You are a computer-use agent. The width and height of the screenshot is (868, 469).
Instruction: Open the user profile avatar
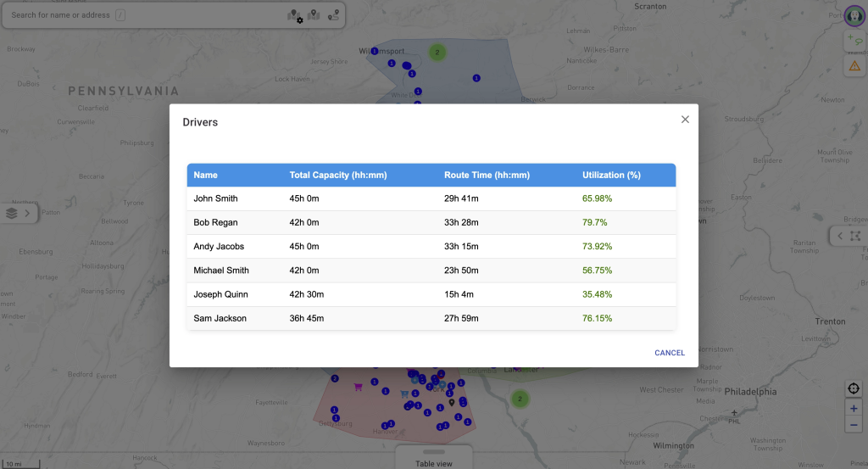pyautogui.click(x=854, y=16)
